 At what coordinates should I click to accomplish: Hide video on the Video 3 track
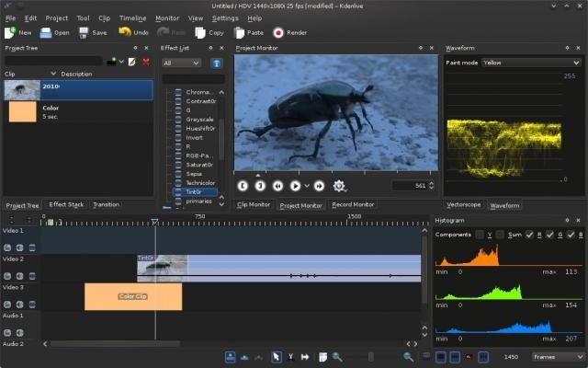coord(32,305)
